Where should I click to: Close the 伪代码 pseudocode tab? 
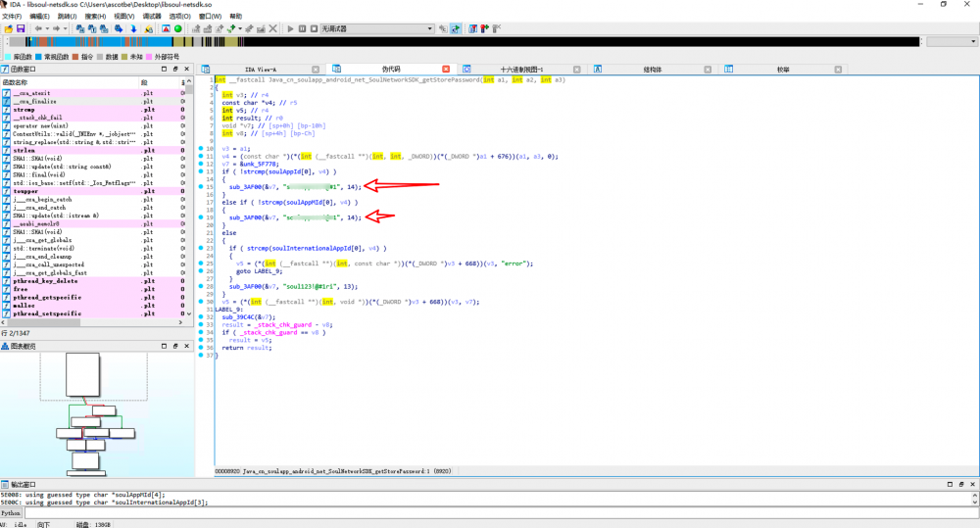446,70
